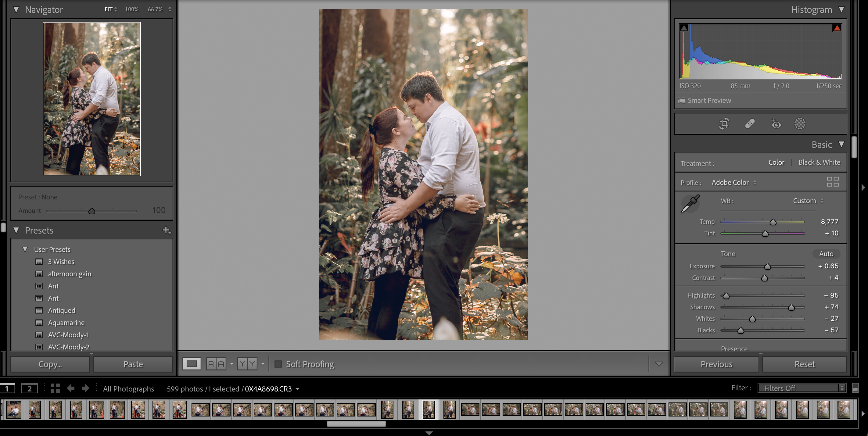Image resolution: width=868 pixels, height=436 pixels.
Task: Select the Red Eye Correction tool
Action: (x=776, y=124)
